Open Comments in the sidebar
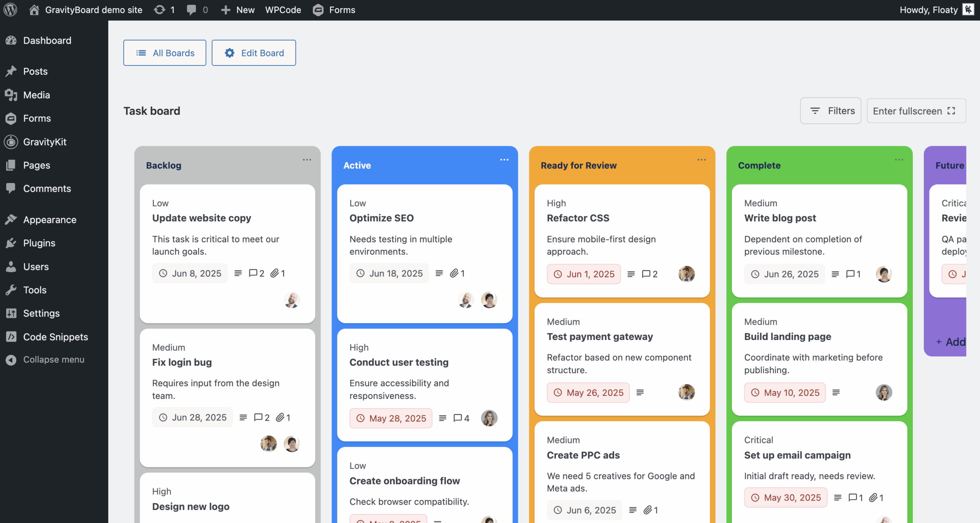The height and width of the screenshot is (523, 980). tap(47, 188)
